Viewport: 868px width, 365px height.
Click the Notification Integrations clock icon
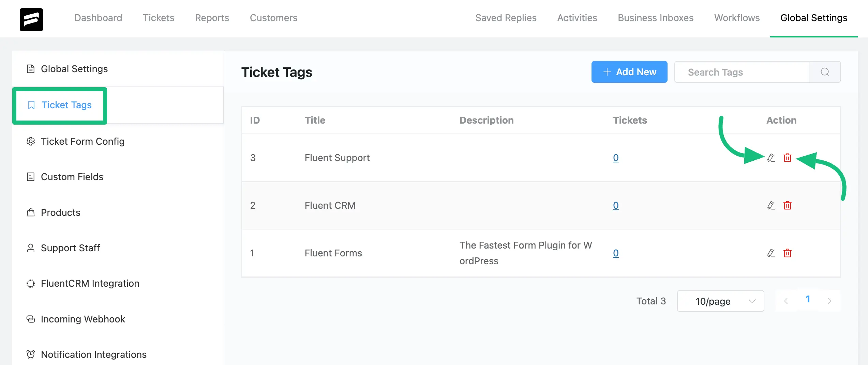(x=31, y=354)
